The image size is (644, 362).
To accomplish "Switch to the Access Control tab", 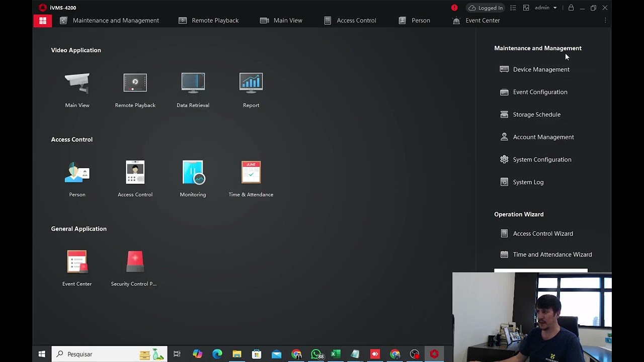I will tap(350, 21).
